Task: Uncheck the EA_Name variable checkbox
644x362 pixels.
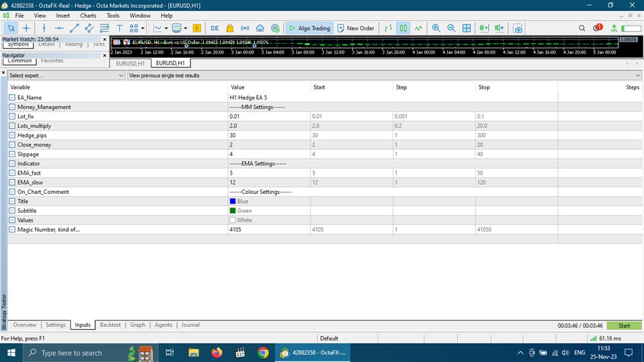Action: (x=12, y=97)
